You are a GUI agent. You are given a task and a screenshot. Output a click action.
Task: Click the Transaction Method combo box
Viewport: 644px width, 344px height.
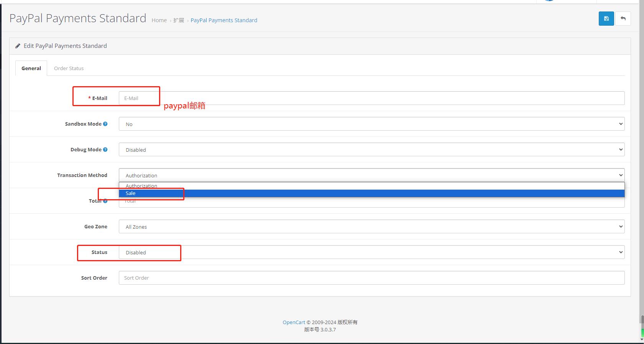coord(371,175)
